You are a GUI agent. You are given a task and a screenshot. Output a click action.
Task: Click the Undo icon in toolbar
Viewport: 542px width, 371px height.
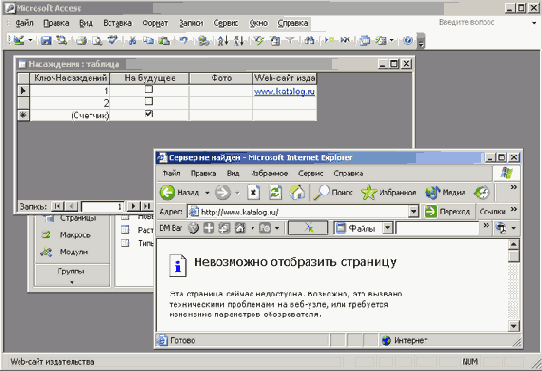[184, 40]
